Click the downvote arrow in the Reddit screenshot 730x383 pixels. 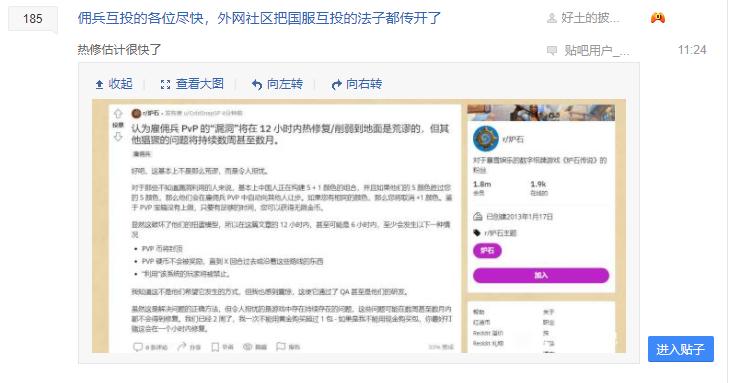click(118, 136)
